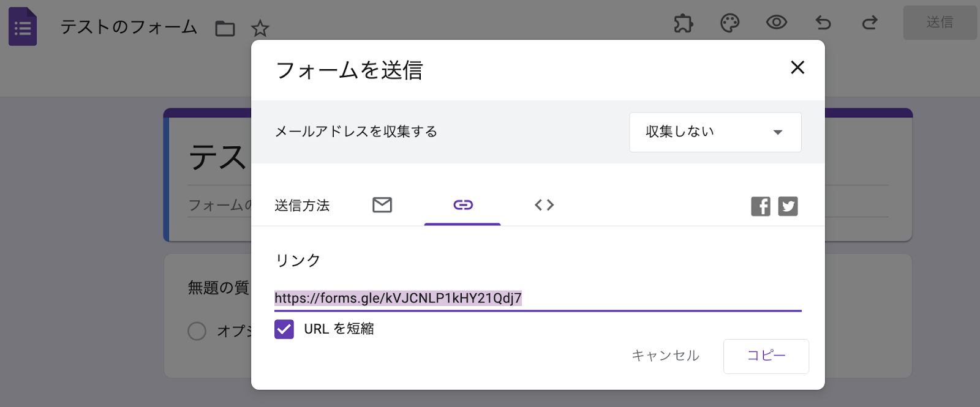Move the form with the folder icon
Screen dimensions: 980x407
(225, 28)
